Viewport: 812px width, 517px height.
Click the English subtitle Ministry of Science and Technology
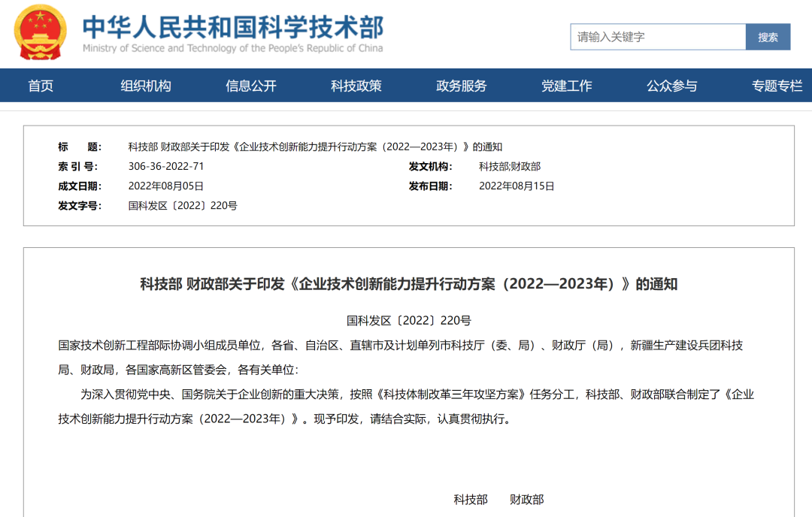(x=232, y=48)
